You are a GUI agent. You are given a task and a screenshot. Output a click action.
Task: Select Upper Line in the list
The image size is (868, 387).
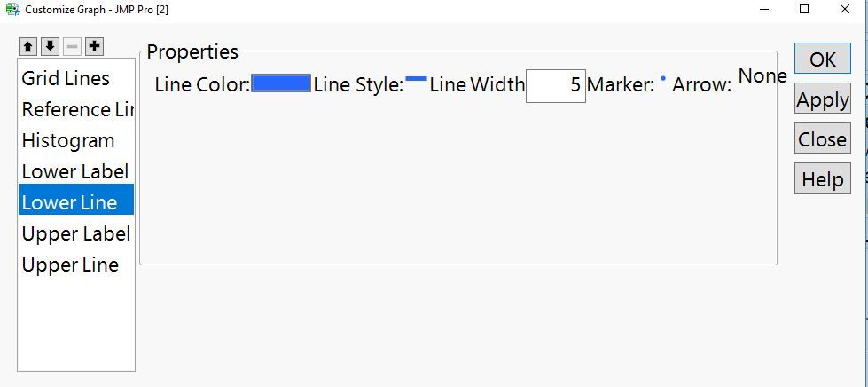70,265
